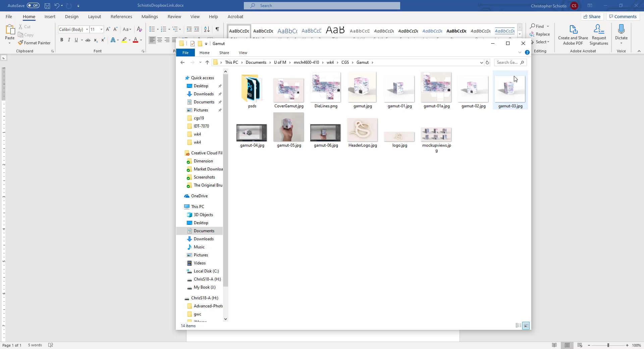Click mrch4600-410 in address breadcrumb
This screenshot has width=644, height=349.
(x=306, y=62)
